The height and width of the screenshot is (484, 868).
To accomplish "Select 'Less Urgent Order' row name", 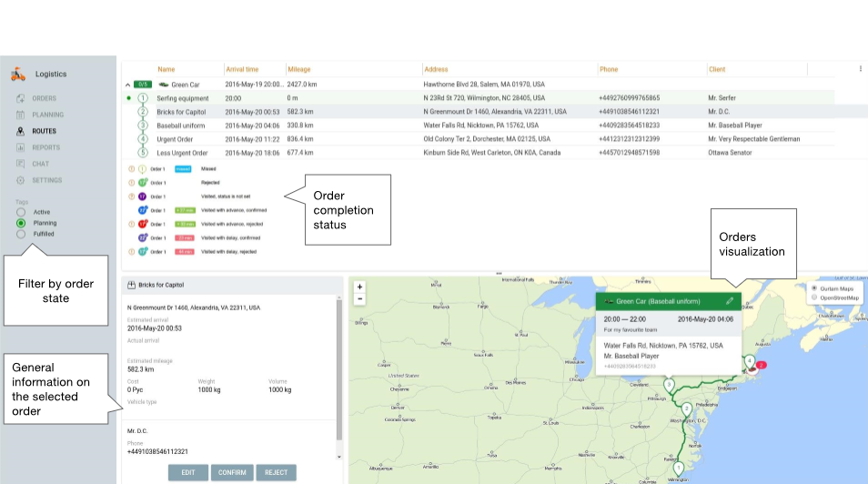I will 182,153.
